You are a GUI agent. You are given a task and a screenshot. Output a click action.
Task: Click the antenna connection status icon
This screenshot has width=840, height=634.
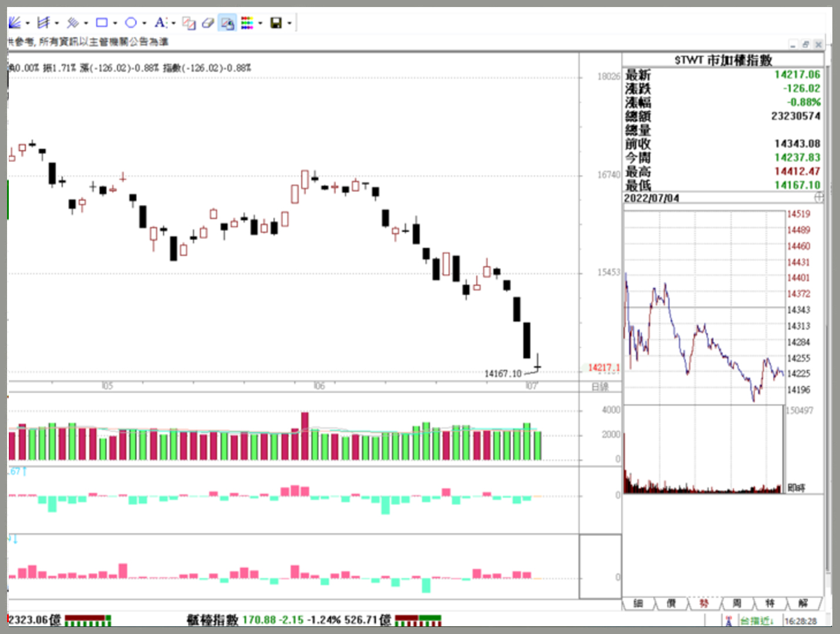tap(729, 620)
